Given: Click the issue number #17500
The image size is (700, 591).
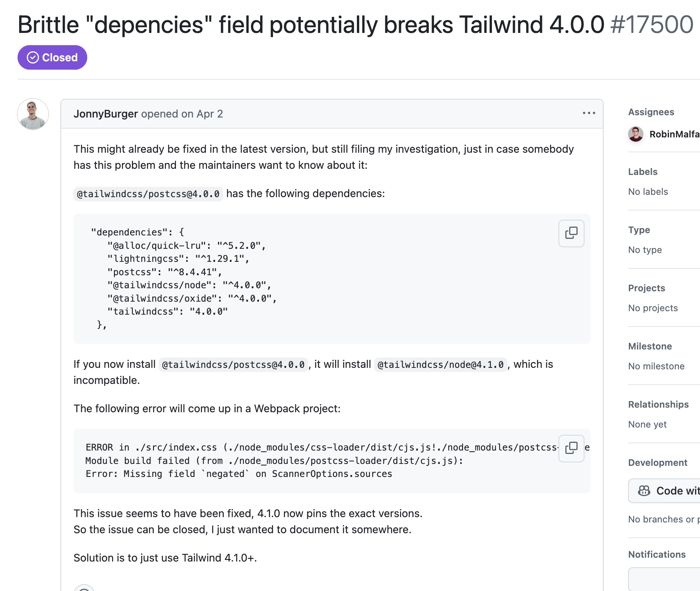Looking at the screenshot, I should pos(652,24).
